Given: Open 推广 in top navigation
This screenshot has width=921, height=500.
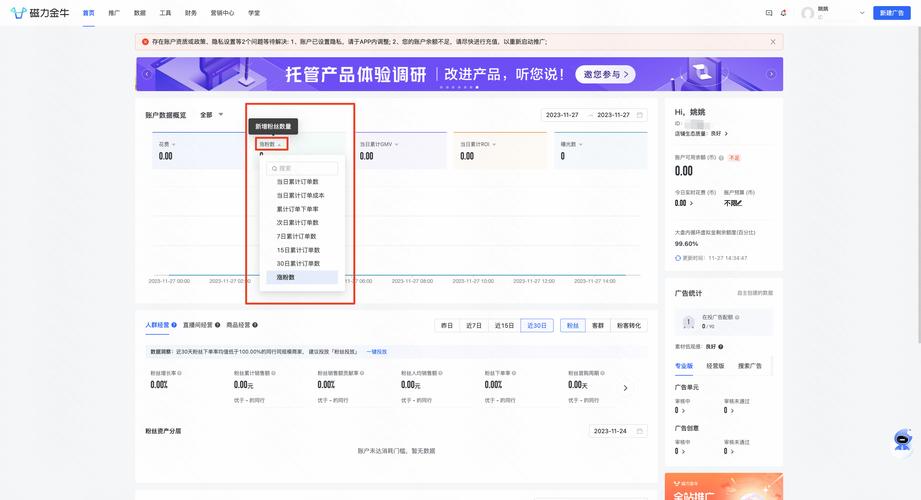Looking at the screenshot, I should [114, 13].
